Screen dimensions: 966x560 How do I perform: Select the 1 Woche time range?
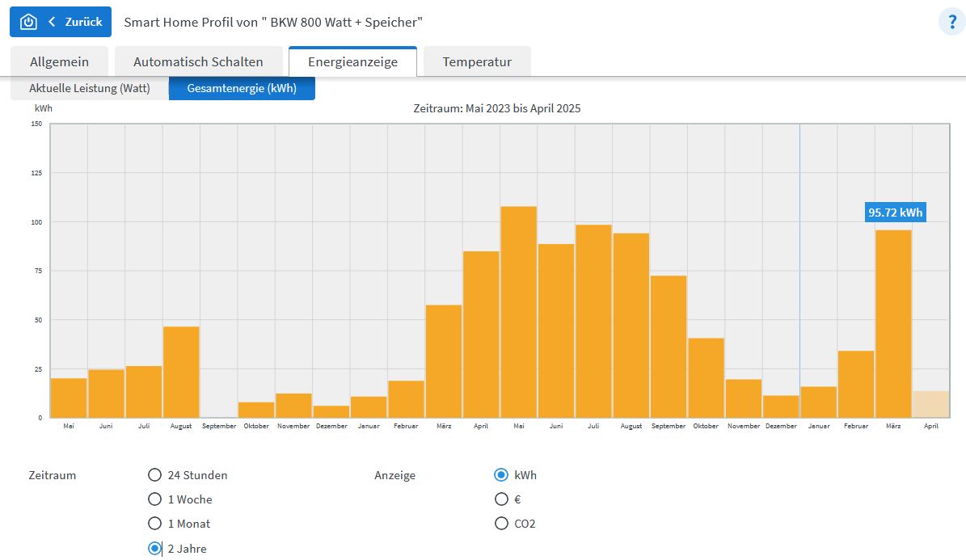pos(154,499)
